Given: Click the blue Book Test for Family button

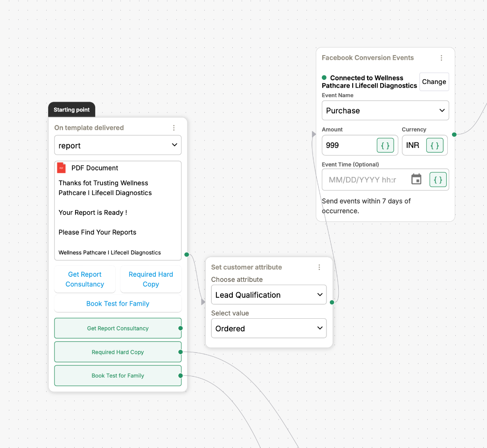Looking at the screenshot, I should click(x=118, y=304).
